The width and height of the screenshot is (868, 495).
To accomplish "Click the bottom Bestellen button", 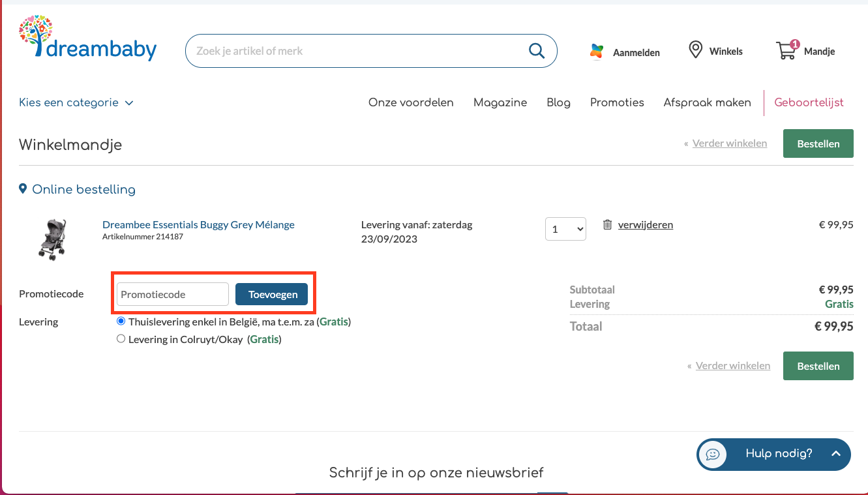I will pos(818,366).
